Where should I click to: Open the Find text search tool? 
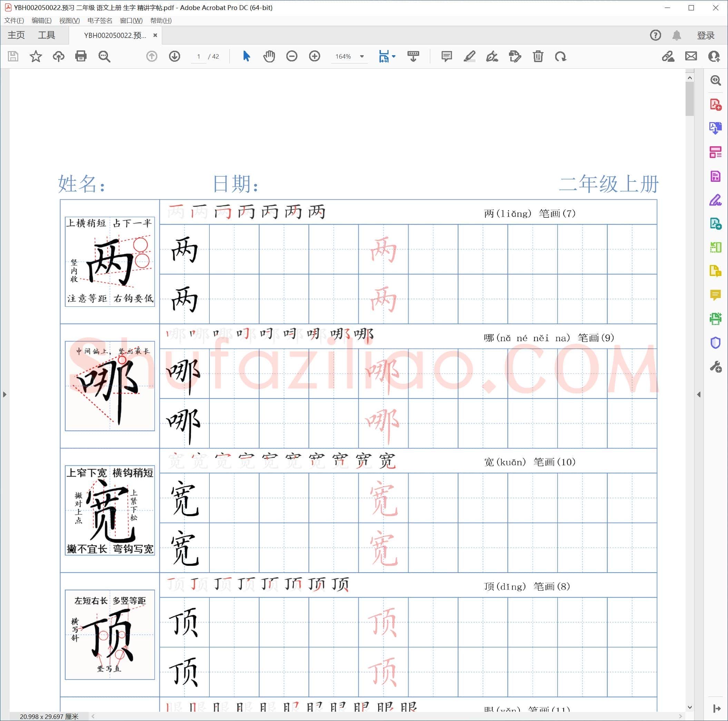tap(105, 57)
